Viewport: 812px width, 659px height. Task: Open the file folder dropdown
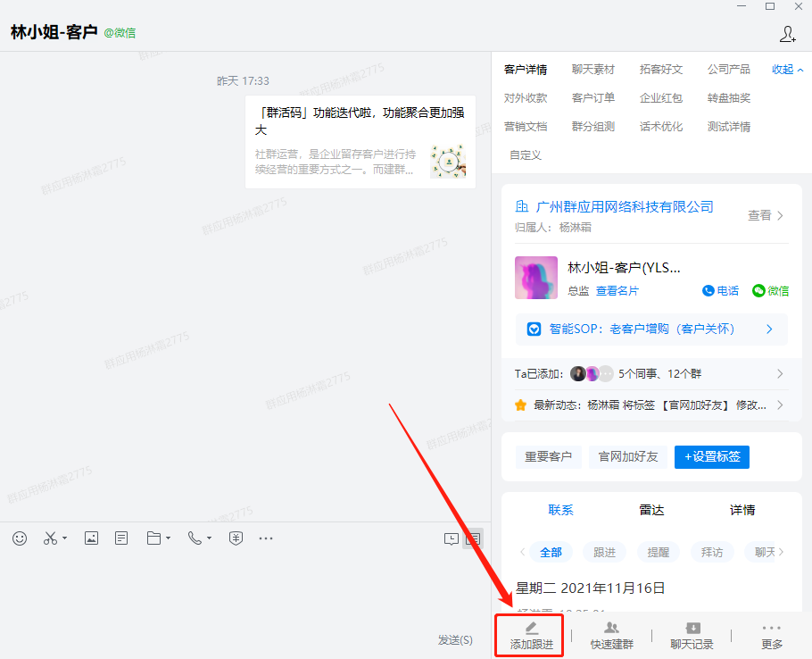pyautogui.click(x=158, y=538)
